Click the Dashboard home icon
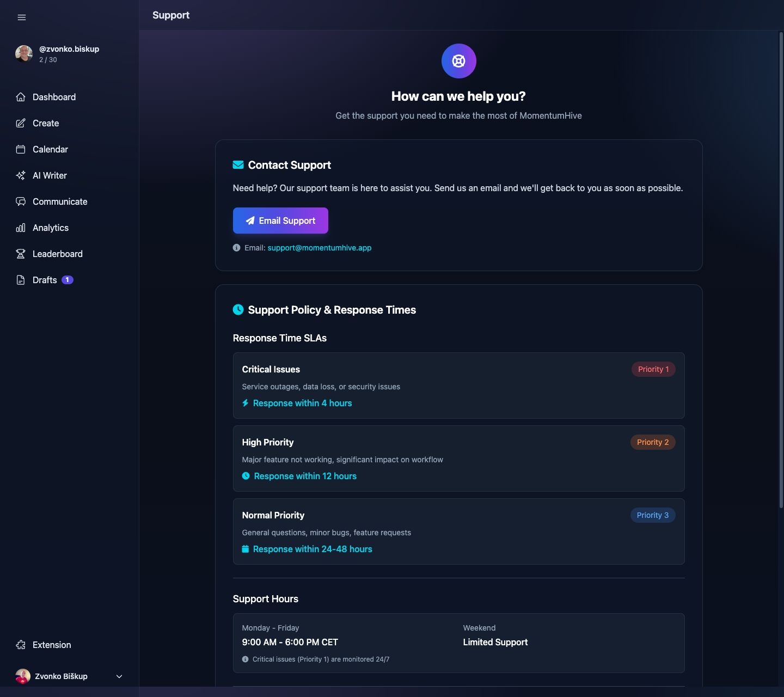The width and height of the screenshot is (784, 697). click(21, 97)
